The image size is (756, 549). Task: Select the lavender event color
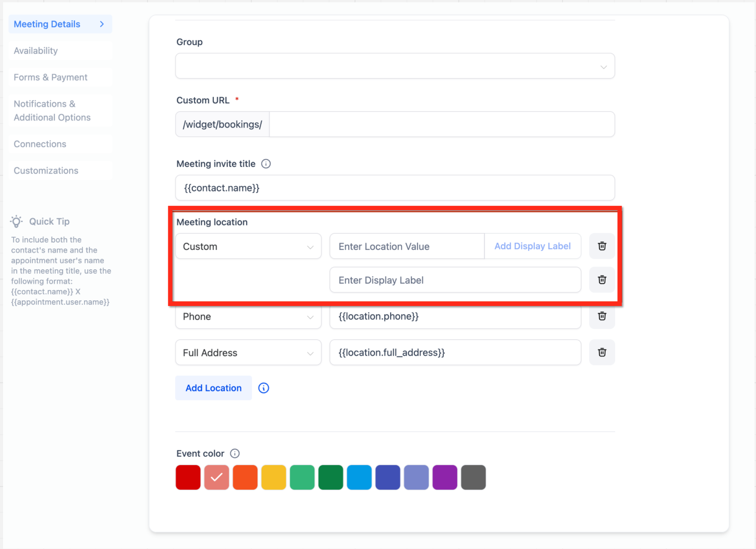pyautogui.click(x=416, y=477)
